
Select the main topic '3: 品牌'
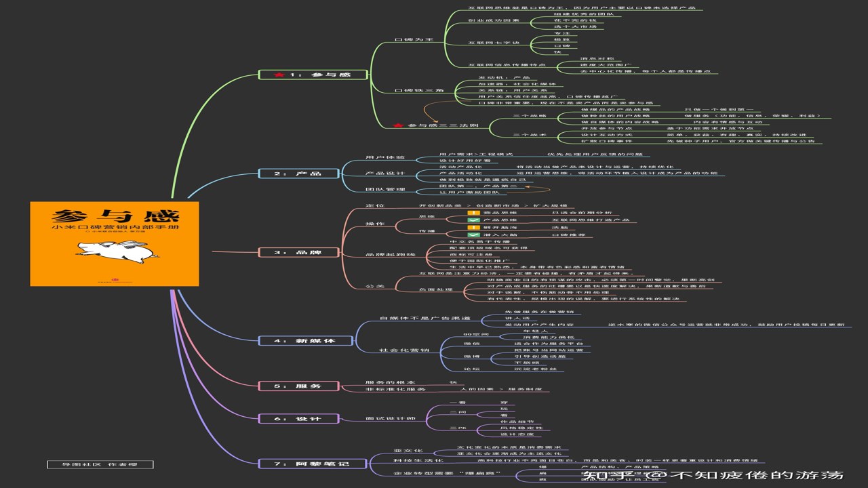pos(297,252)
